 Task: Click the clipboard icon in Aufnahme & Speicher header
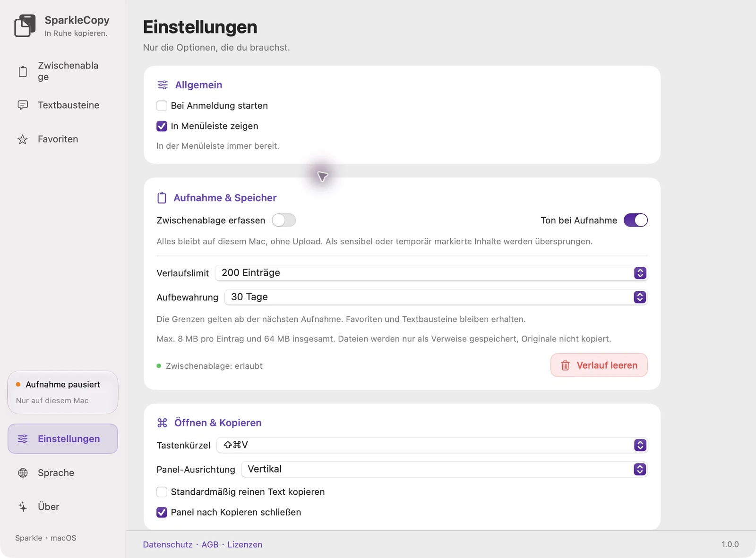click(162, 198)
